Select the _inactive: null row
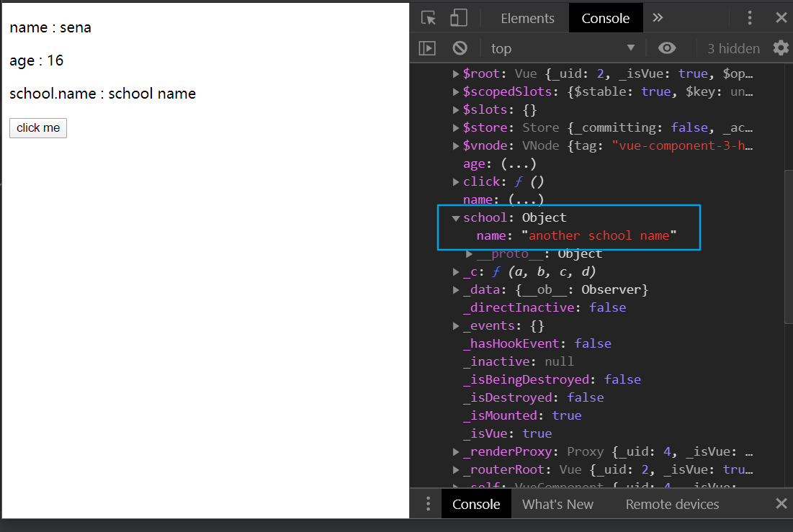 519,361
